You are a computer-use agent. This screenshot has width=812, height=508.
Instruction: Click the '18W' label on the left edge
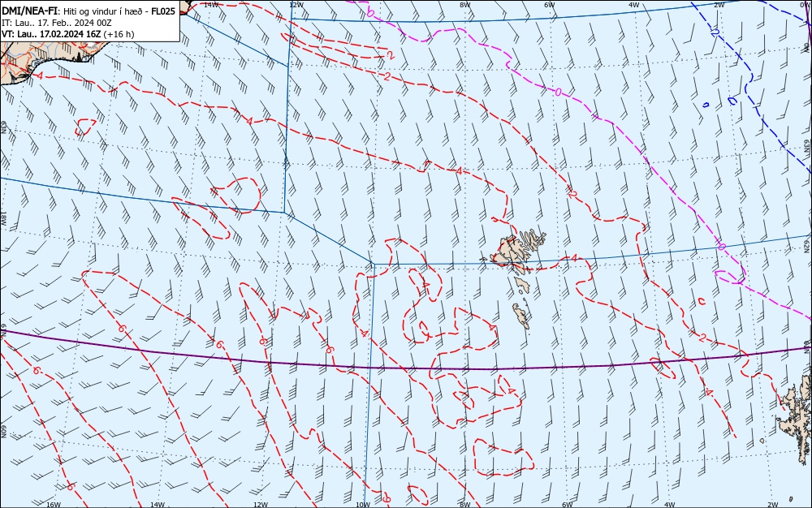pyautogui.click(x=3, y=217)
